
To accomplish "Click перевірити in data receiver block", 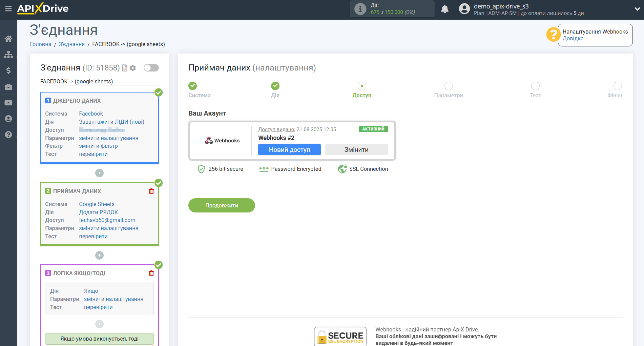I will pyautogui.click(x=93, y=237).
